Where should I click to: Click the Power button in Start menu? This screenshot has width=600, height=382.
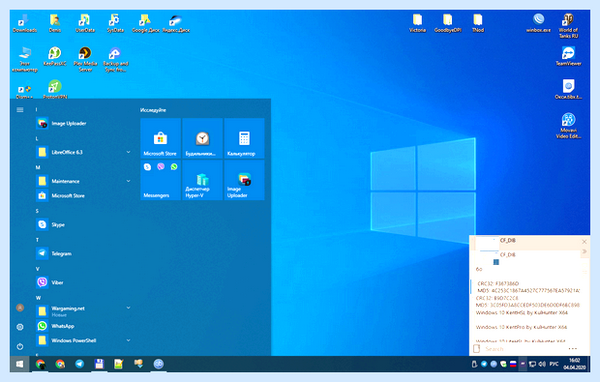click(20, 346)
